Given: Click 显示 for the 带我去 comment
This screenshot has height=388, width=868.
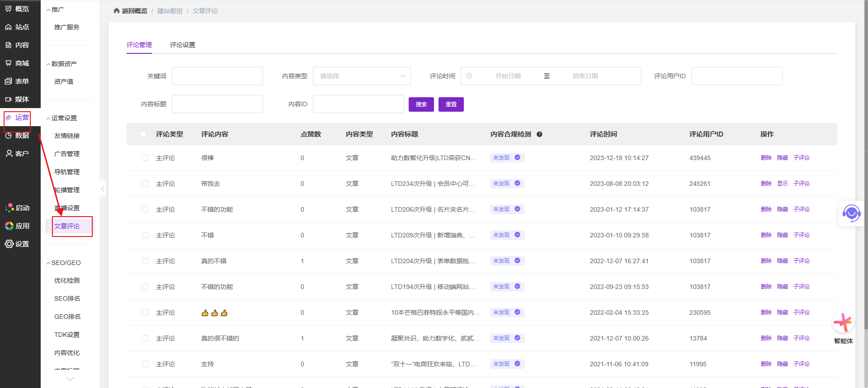Looking at the screenshot, I should coord(782,184).
